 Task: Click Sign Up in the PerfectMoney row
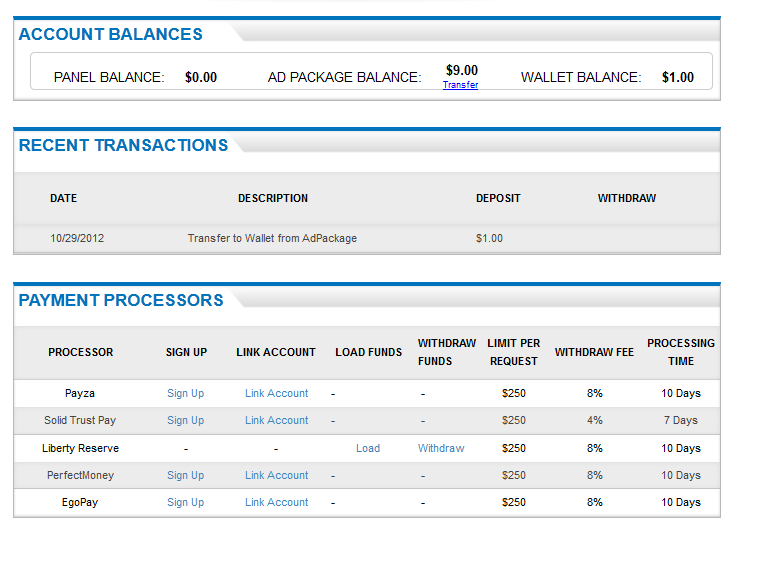click(185, 476)
